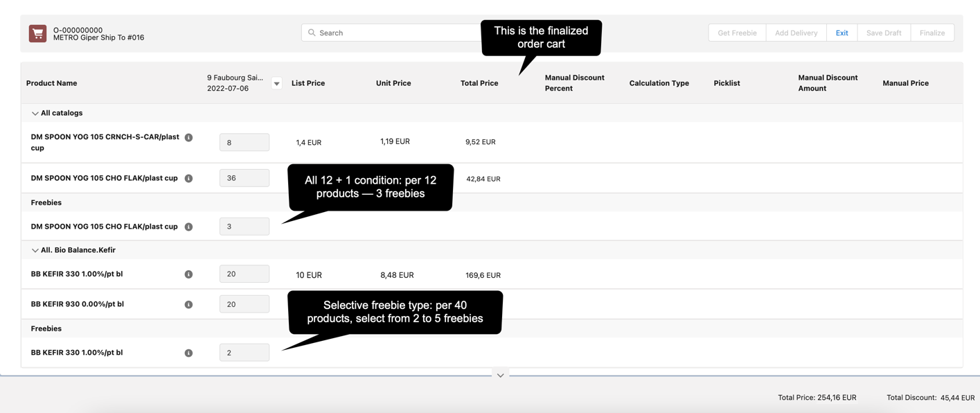Viewport: 980px width, 413px height.
Task: Open info icon for BB KEFIR 930 0.00%/pt bl
Action: (x=188, y=304)
